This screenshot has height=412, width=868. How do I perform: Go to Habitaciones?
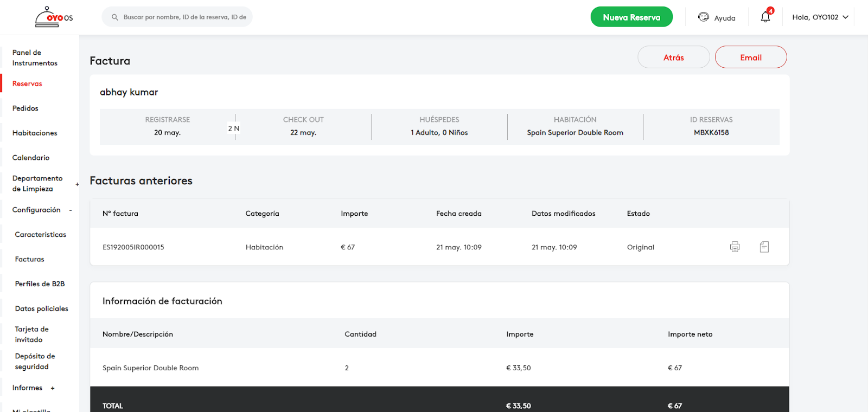(x=35, y=133)
